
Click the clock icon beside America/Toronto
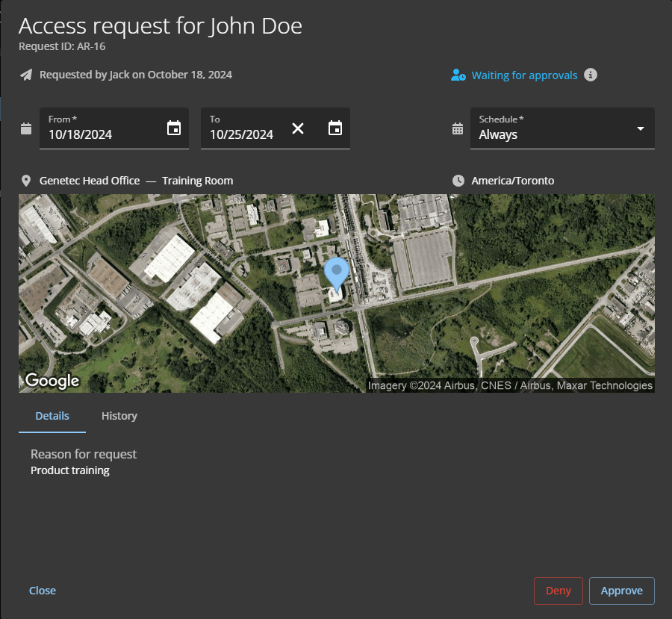458,181
